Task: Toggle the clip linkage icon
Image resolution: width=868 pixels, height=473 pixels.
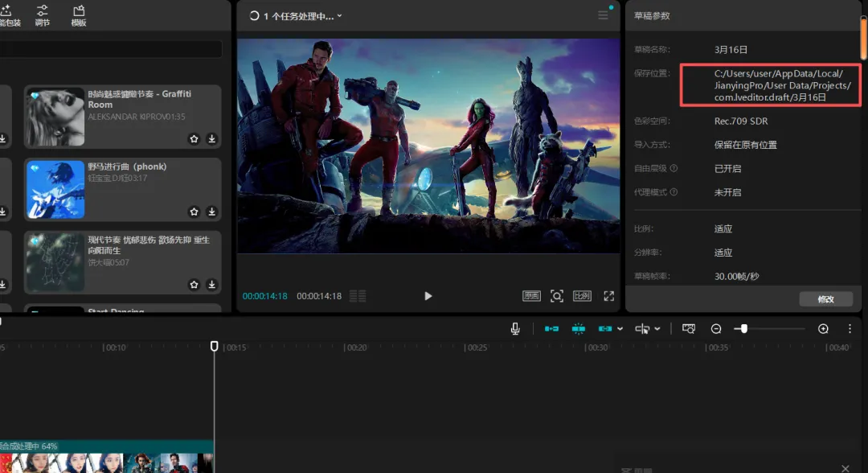Action: [x=605, y=329]
